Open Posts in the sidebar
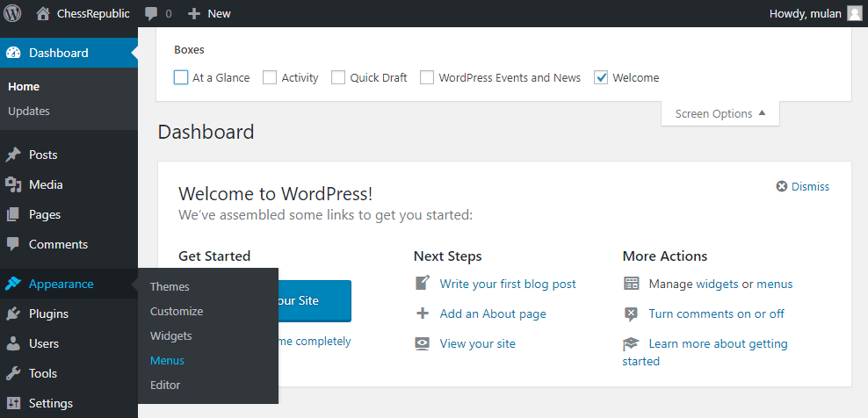Viewport: 868px width, 418px height. click(43, 155)
